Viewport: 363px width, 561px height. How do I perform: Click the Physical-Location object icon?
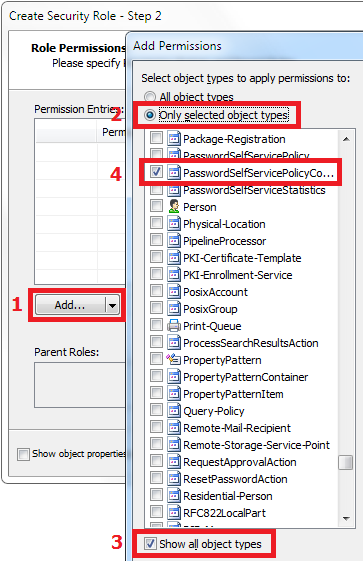pos(174,224)
